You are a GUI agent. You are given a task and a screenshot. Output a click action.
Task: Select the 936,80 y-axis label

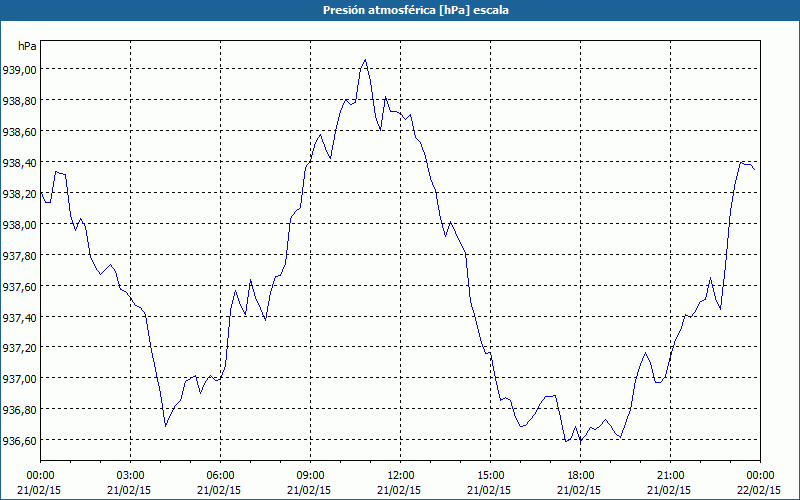[x=19, y=410]
